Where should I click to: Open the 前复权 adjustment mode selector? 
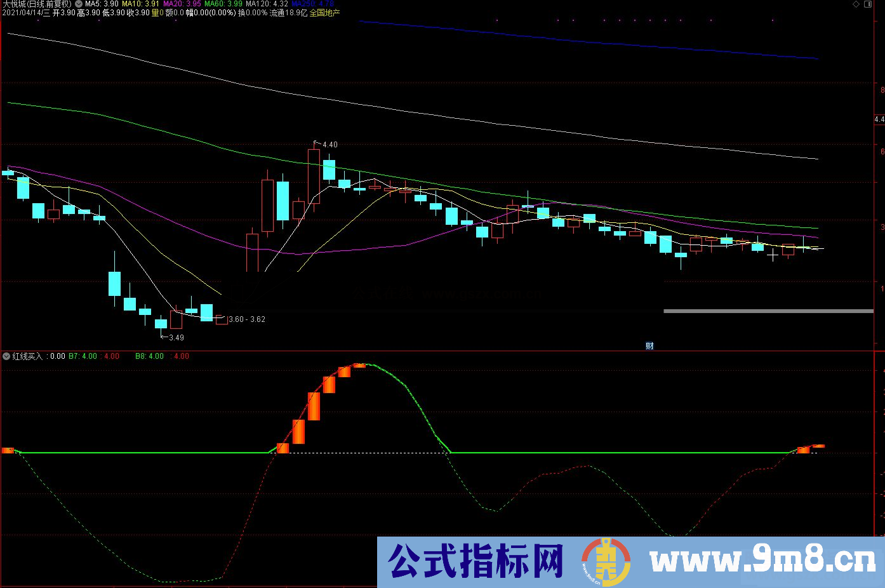[57, 4]
